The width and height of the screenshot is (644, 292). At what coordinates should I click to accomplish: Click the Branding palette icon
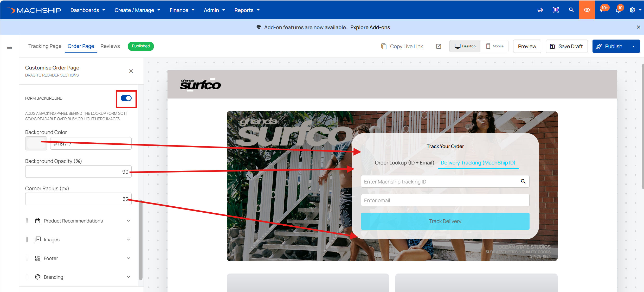point(38,277)
